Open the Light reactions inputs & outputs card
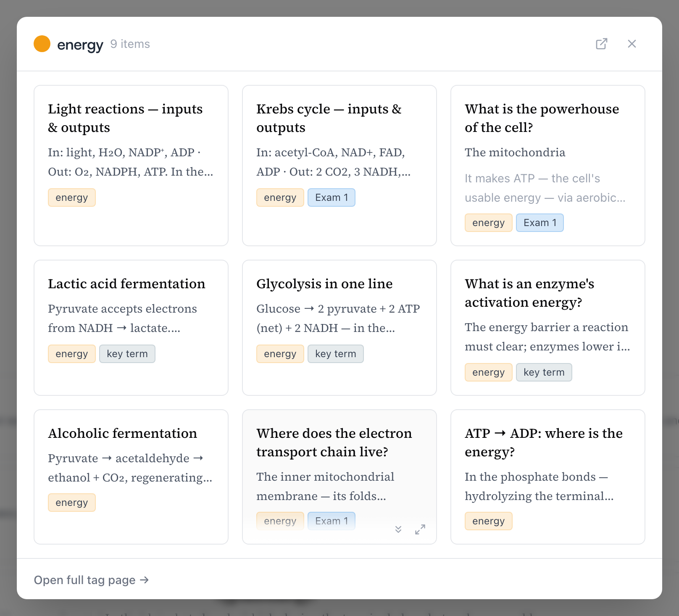 tap(131, 166)
